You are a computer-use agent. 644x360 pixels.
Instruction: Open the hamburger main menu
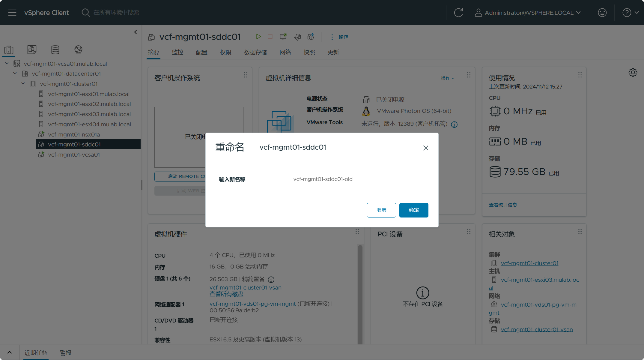12,13
